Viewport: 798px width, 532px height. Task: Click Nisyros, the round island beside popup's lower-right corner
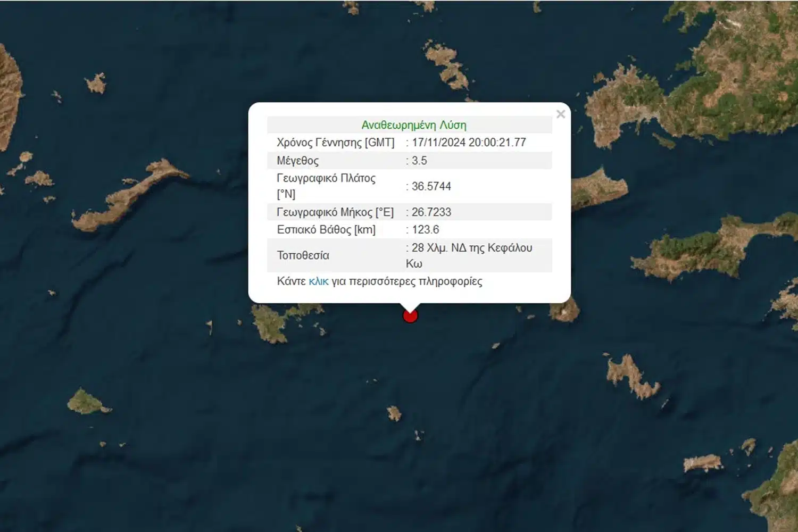(x=564, y=310)
